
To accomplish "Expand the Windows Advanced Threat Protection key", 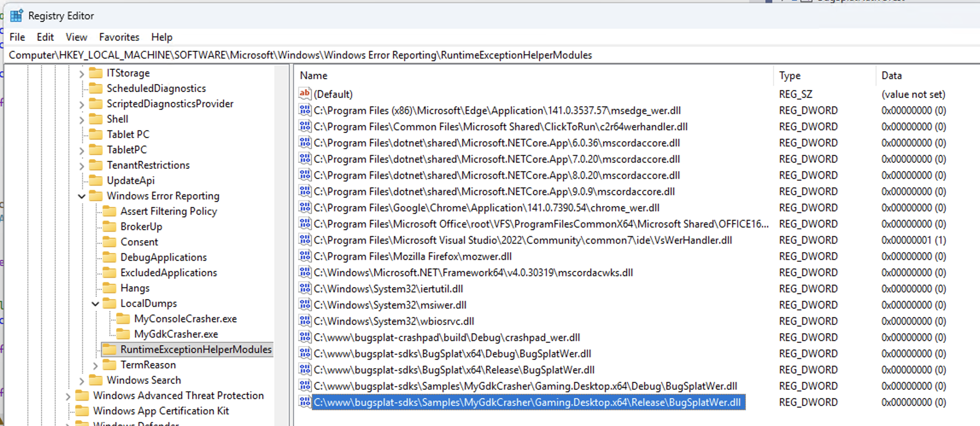I will pyautogui.click(x=68, y=396).
